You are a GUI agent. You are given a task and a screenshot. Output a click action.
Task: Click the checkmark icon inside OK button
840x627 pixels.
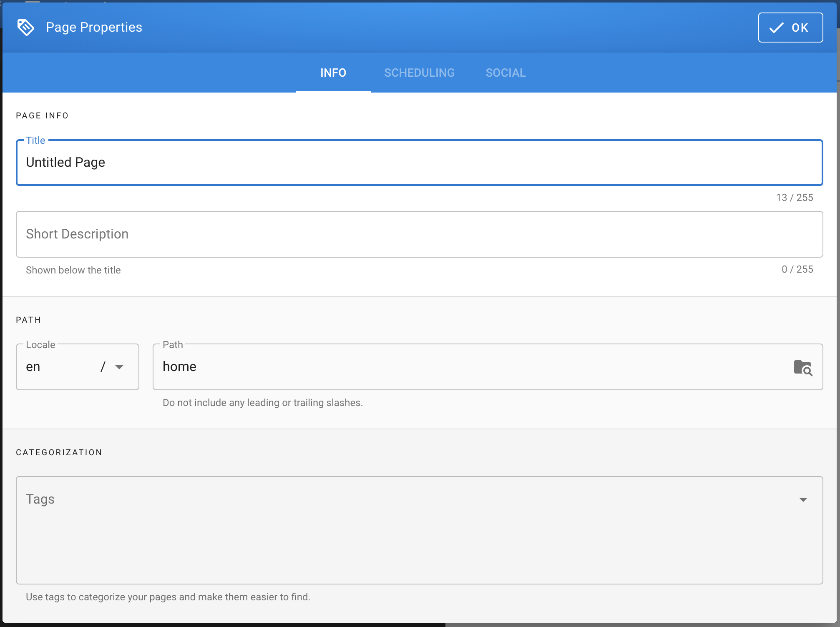click(776, 28)
